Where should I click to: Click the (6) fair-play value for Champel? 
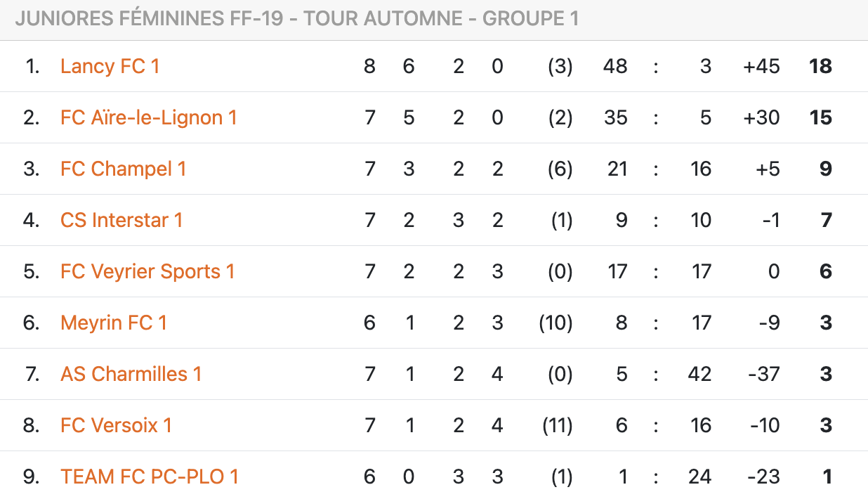coord(560,169)
